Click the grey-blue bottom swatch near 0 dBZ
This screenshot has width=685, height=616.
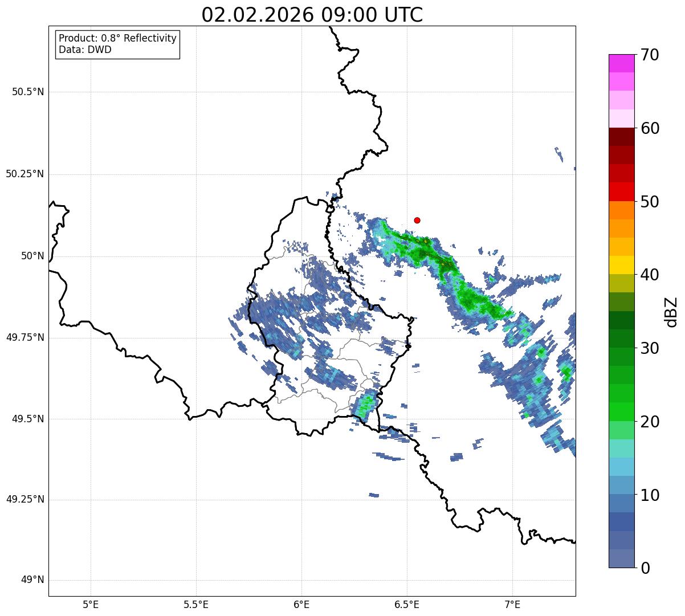621,558
